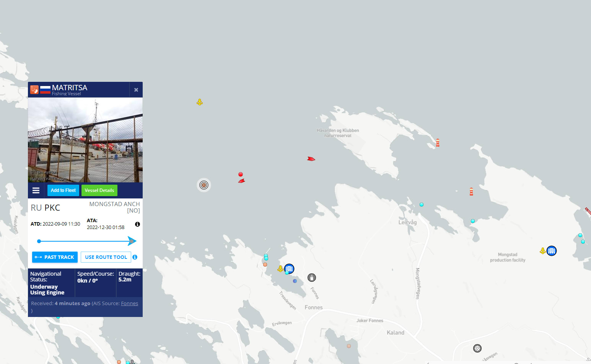Image resolution: width=591 pixels, height=364 pixels.
Task: Open the hamburger menu in vessel popup
Action: point(36,190)
